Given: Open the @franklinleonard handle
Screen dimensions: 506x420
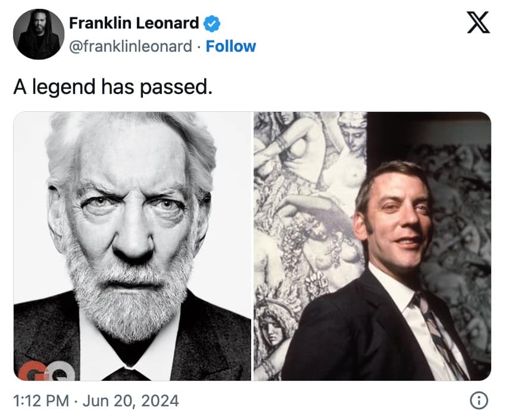Looking at the screenshot, I should 130,46.
